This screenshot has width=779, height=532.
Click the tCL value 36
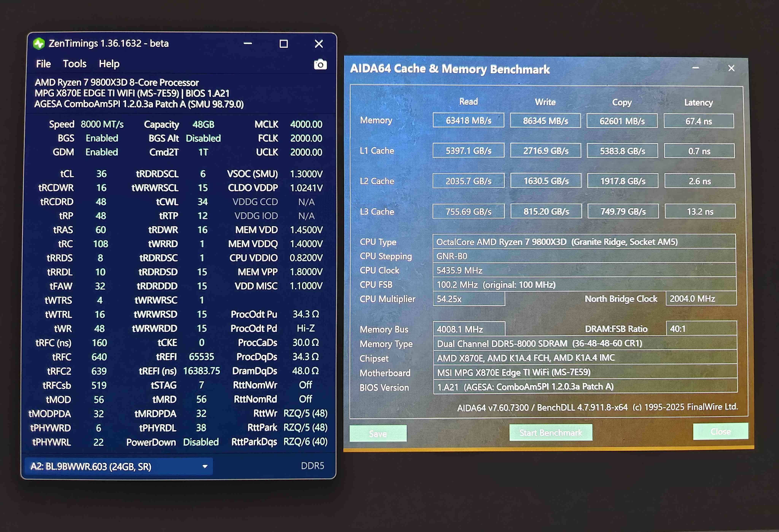101,174
